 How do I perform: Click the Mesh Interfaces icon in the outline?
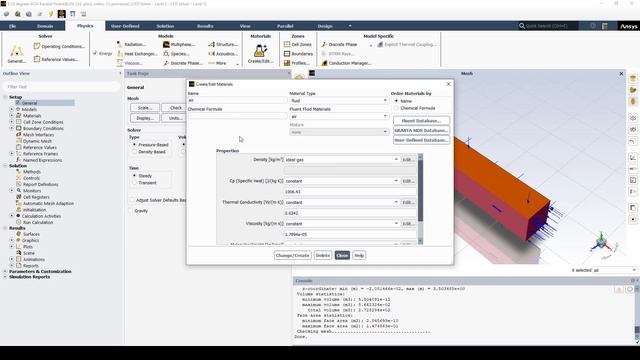coord(18,134)
